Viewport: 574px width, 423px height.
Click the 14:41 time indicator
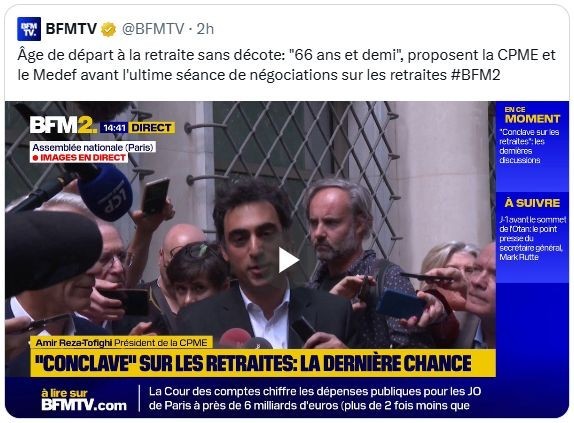114,128
